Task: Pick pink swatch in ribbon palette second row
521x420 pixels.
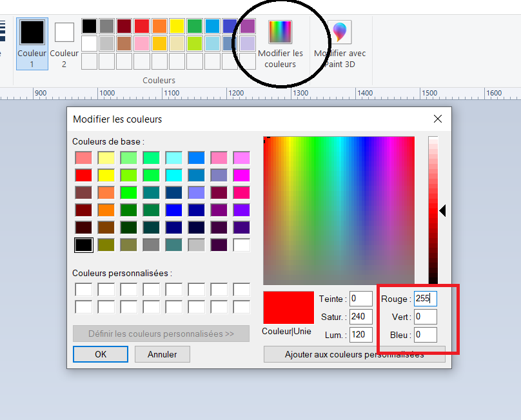Action: 142,44
